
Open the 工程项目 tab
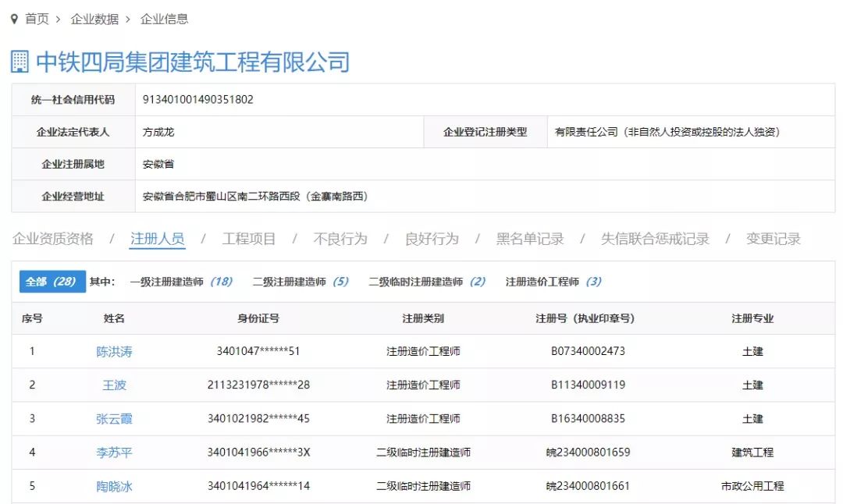[249, 239]
